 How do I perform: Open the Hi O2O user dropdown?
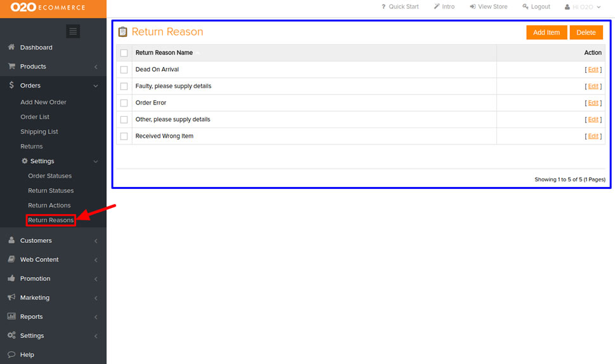[583, 7]
